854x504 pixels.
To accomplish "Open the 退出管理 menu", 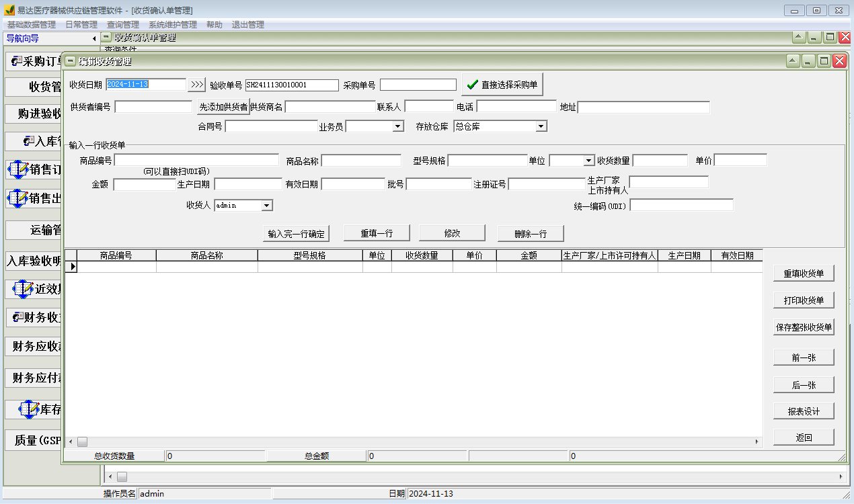I will click(248, 25).
